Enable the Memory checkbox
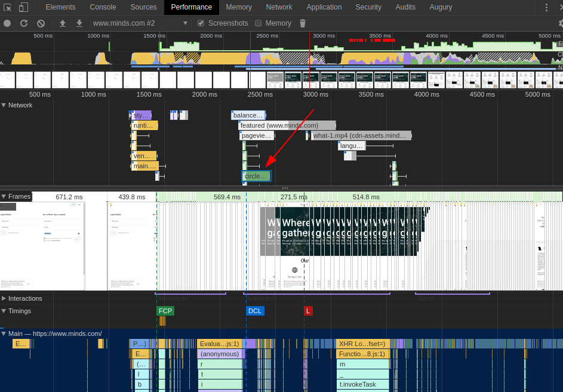This screenshot has width=563, height=392. tap(259, 23)
